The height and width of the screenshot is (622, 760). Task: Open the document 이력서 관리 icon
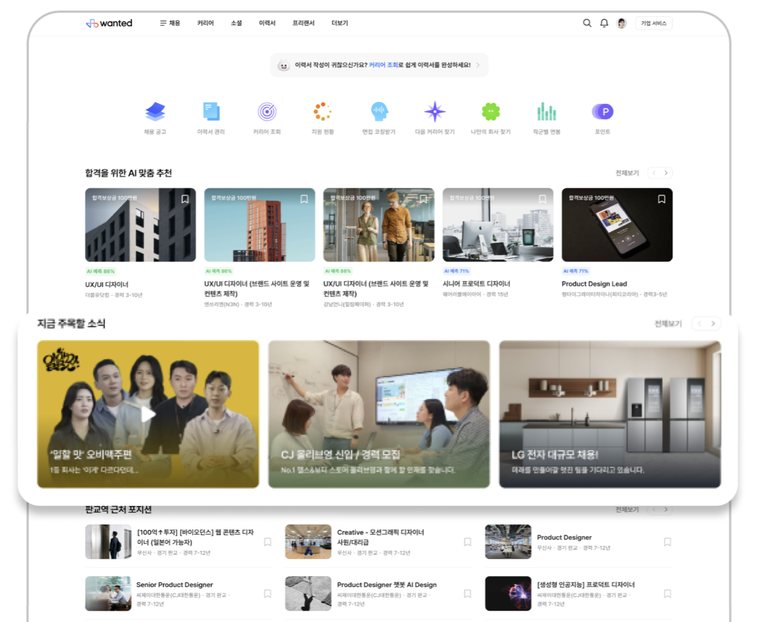[211, 112]
